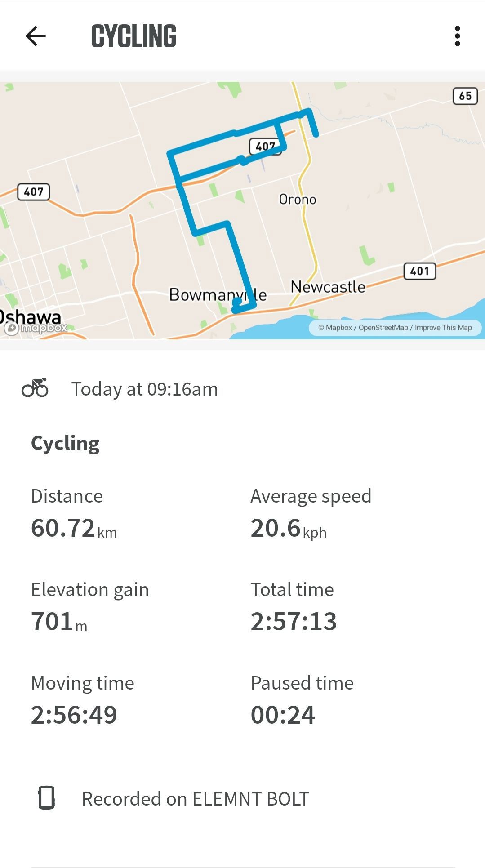Click the Mapbox copyright attribution link
Image resolution: width=485 pixels, height=868 pixels.
coord(335,328)
